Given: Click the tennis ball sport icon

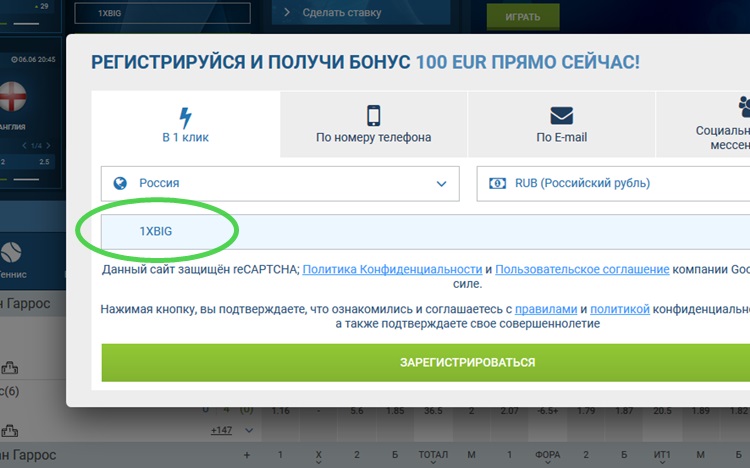Looking at the screenshot, I should (x=13, y=250).
